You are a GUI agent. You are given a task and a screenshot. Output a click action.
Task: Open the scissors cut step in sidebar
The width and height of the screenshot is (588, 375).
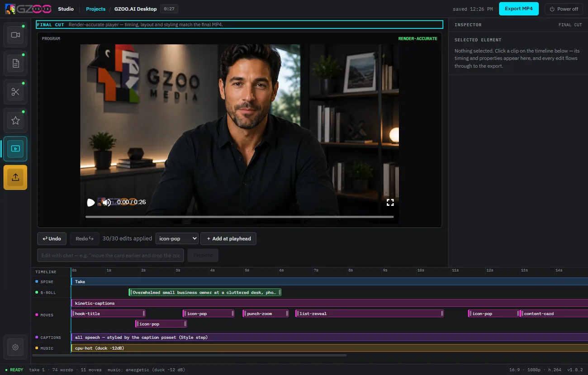click(x=15, y=92)
